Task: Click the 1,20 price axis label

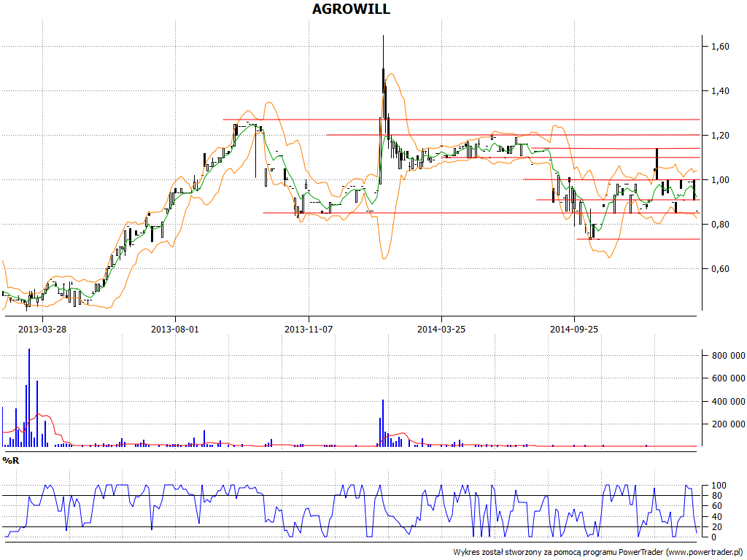Action: pos(720,135)
